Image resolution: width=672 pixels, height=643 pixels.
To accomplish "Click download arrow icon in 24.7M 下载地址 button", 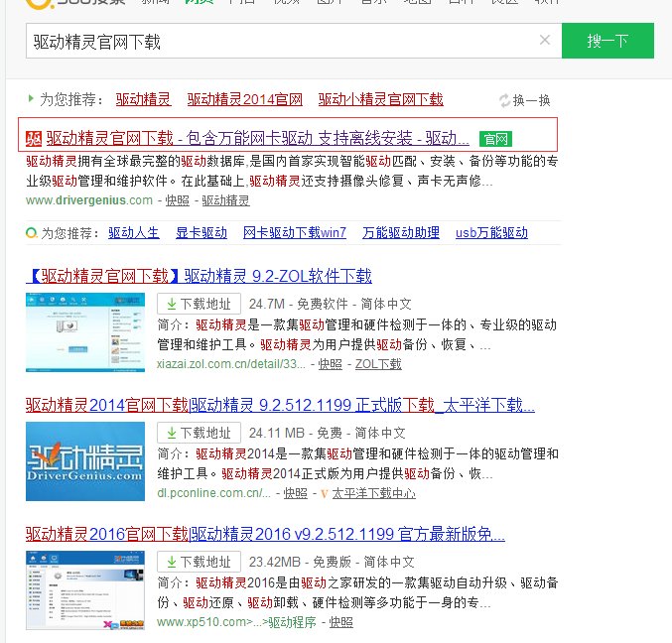I will (x=172, y=305).
